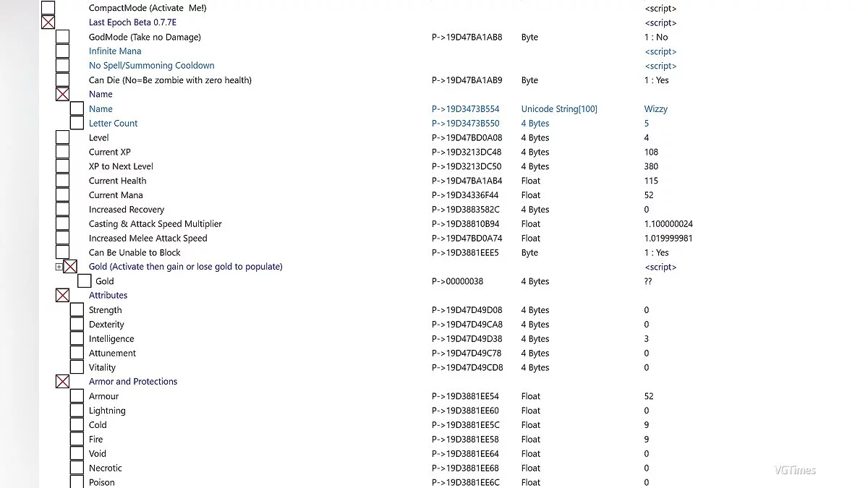This screenshot has width=868, height=488.
Task: Click the Armour Float type cell
Action: tap(530, 396)
